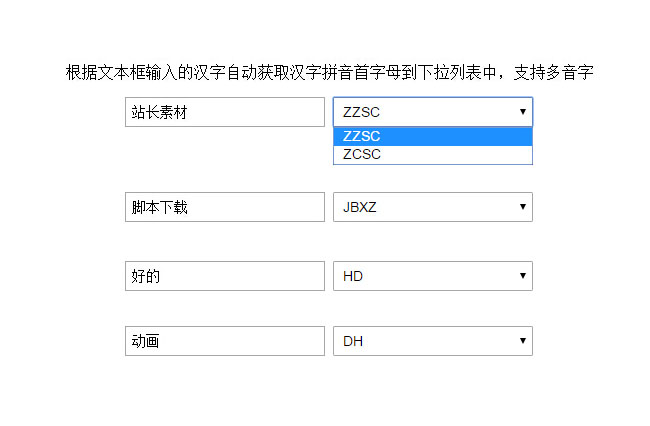
Task: Select ZCSC from the dropdown list
Action: tap(432, 155)
